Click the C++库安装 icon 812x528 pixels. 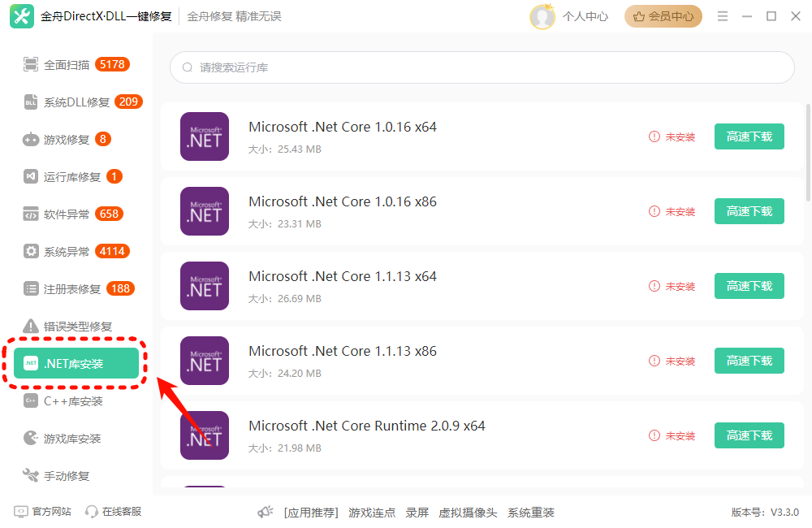31,400
